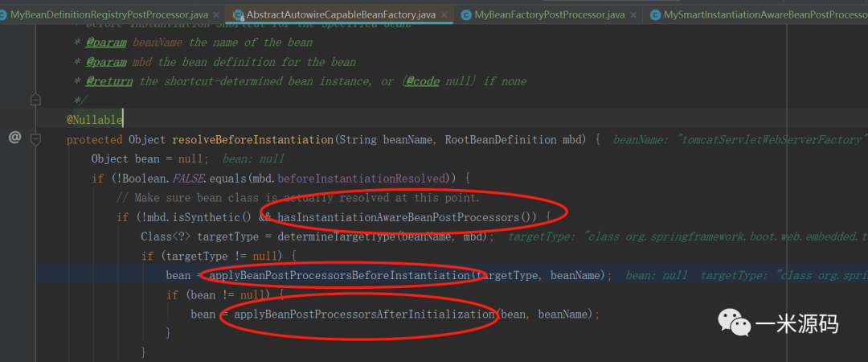Collapse the resolveBeforeInstantiation method fold marker
Screen dimensions: 868x362
(35, 139)
